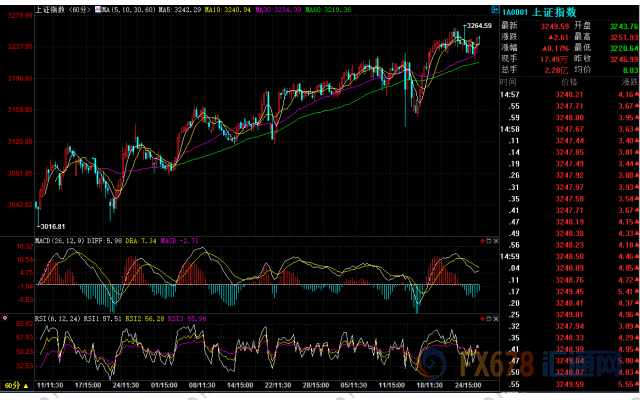640x400 pixels.
Task: Click the red plus icon on MACD panel
Action: tap(482, 241)
